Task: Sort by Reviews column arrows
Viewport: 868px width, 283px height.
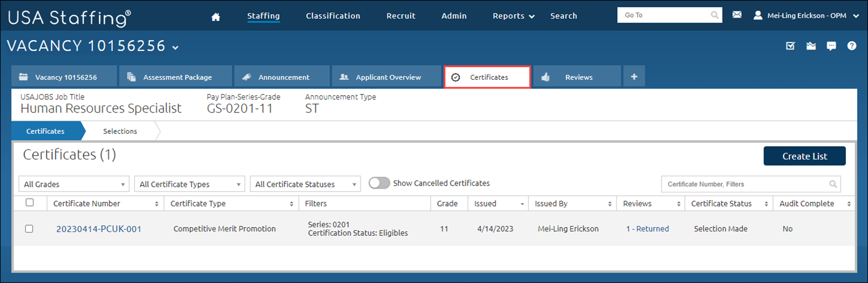Action: point(678,204)
